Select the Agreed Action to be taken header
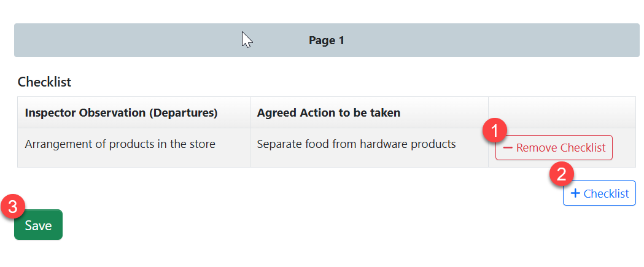The image size is (644, 267). [x=328, y=113]
